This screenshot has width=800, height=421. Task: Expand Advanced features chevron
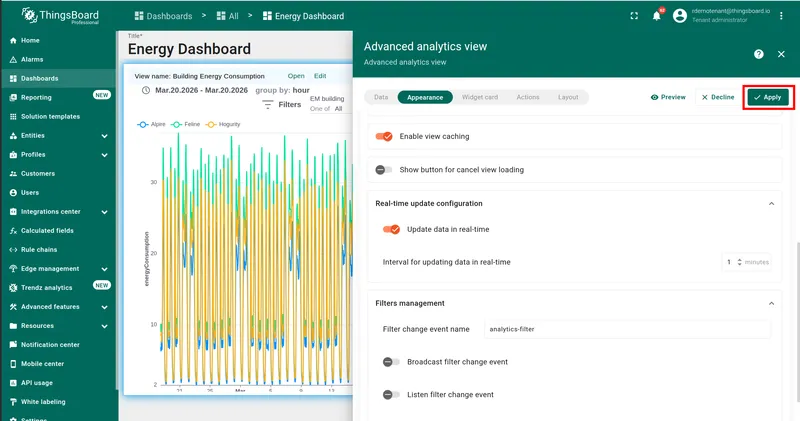click(x=105, y=307)
